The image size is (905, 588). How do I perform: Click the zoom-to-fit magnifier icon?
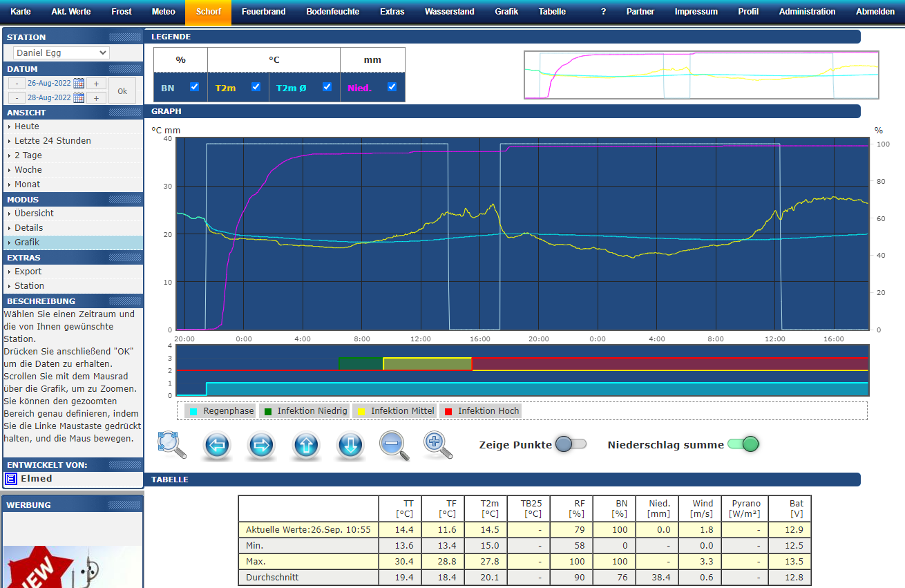coord(171,445)
